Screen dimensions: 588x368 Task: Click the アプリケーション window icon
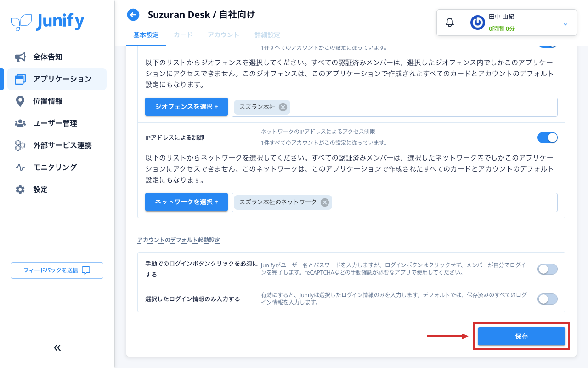(20, 79)
